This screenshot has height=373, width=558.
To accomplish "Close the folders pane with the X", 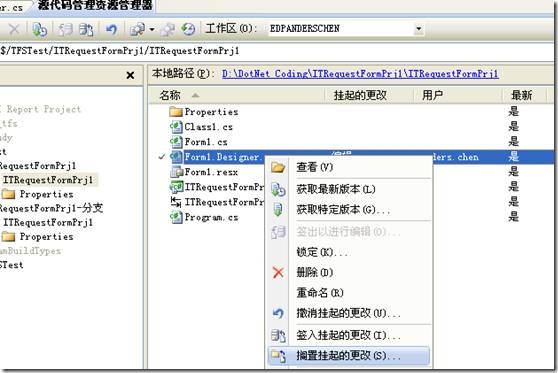I will (x=130, y=75).
